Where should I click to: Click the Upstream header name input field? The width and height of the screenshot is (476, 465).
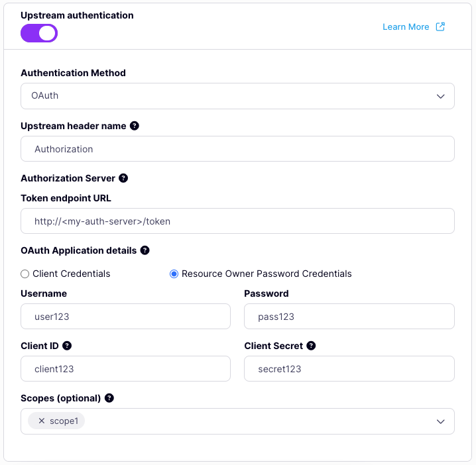coord(237,149)
